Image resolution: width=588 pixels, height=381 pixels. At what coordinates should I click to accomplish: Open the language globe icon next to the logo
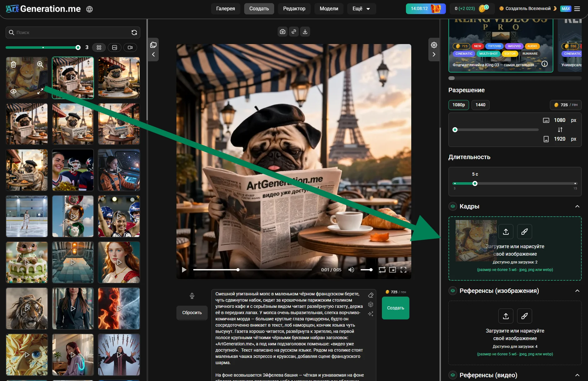point(90,9)
